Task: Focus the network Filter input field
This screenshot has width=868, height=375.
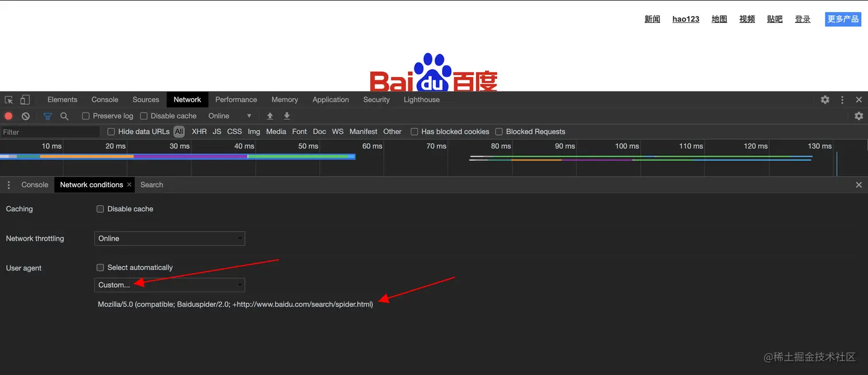Action: [x=51, y=132]
